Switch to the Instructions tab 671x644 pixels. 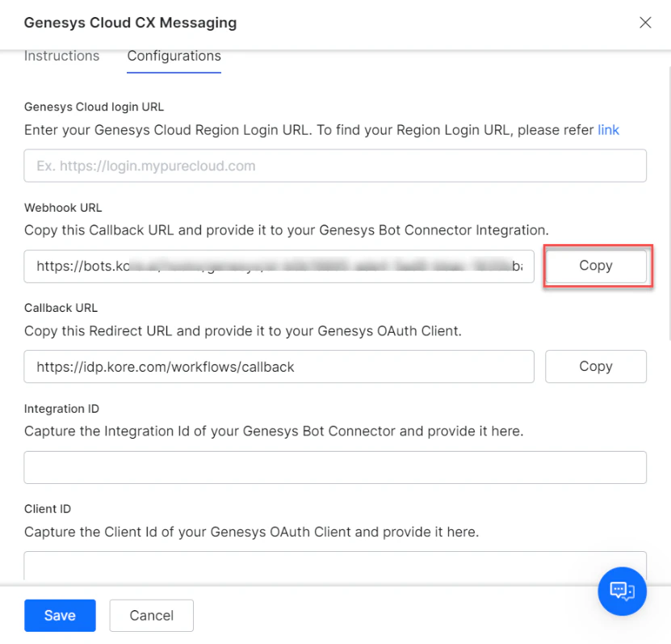pos(61,56)
